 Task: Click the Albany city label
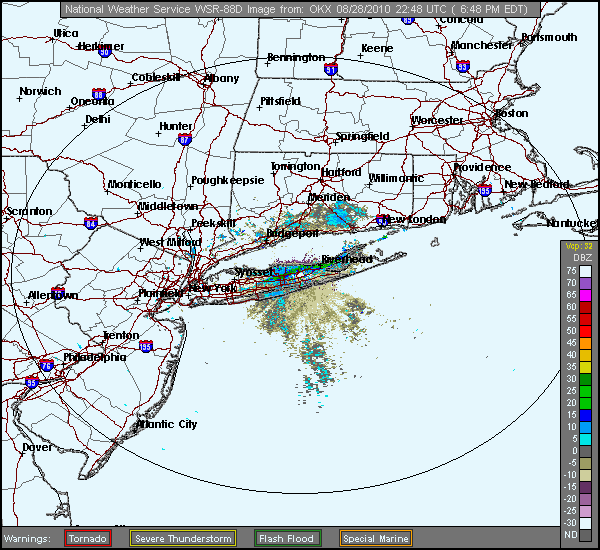click(222, 78)
